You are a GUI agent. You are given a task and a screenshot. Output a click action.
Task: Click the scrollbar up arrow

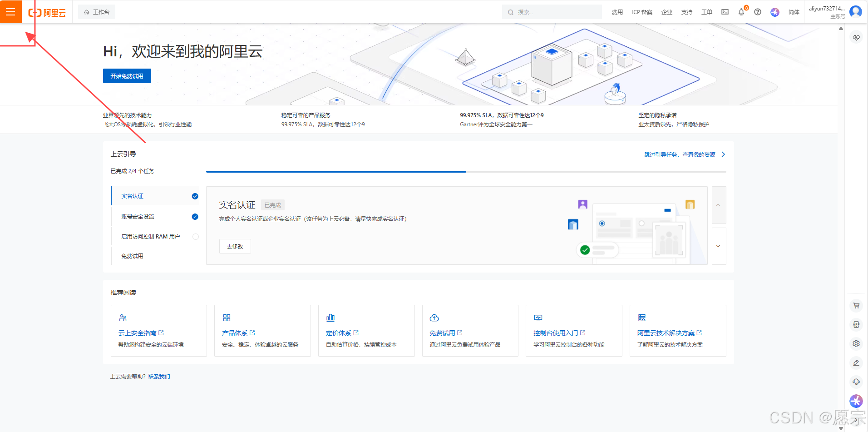pyautogui.click(x=841, y=28)
